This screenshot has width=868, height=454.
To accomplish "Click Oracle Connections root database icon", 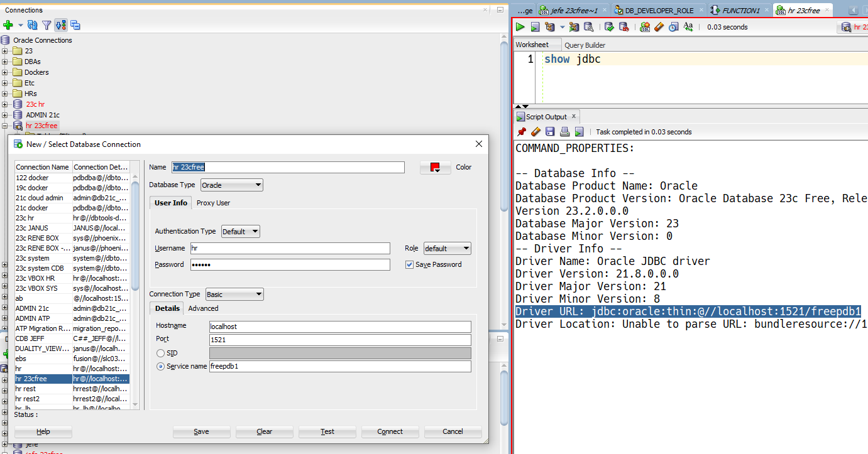I will 5,40.
